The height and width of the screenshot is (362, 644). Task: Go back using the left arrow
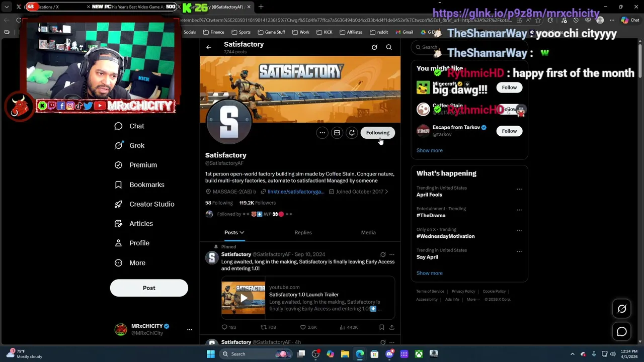click(209, 47)
